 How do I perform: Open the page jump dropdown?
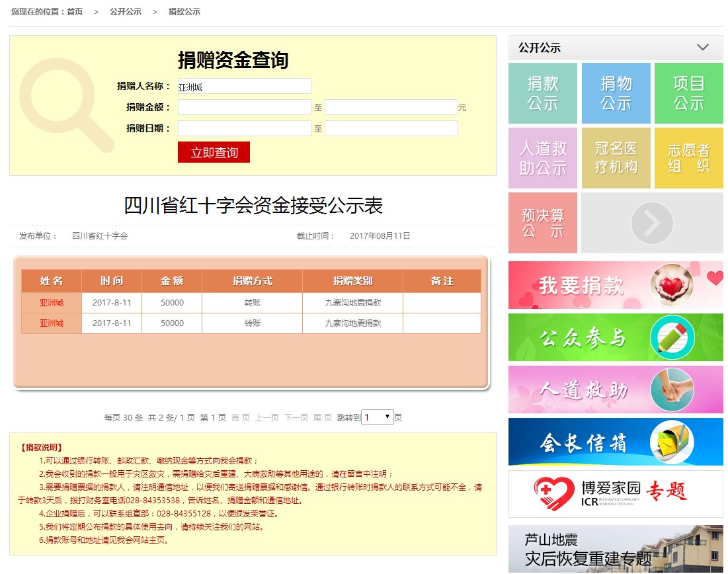[x=378, y=417]
